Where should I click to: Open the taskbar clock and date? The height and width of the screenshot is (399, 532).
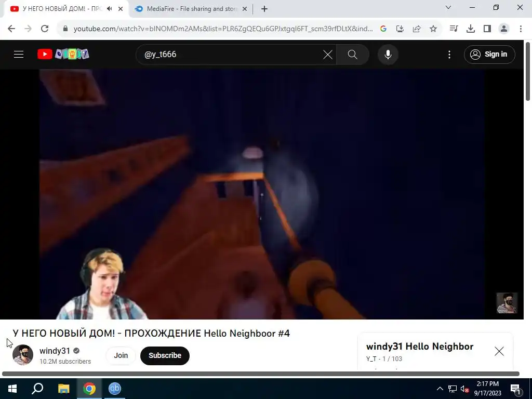(x=487, y=389)
